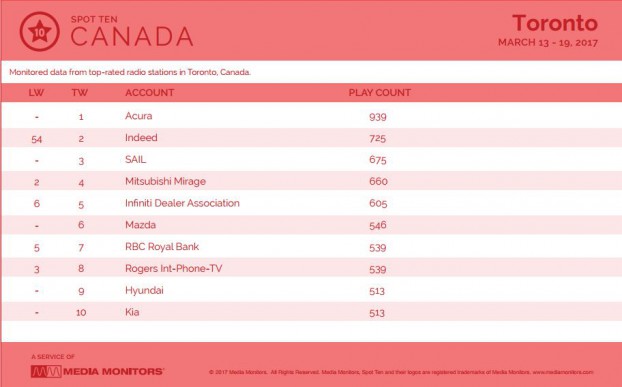Click Acura's play count 939
This screenshot has height=387, width=622.
tap(378, 117)
